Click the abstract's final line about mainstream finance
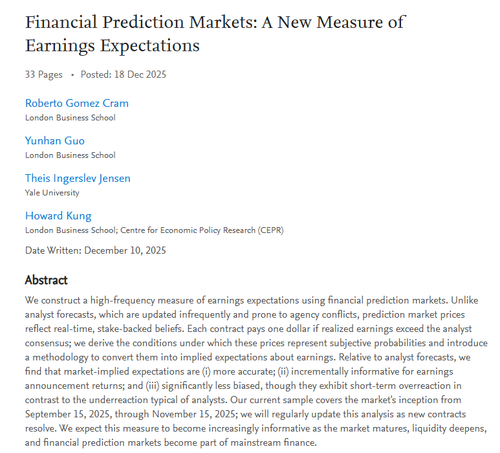The image size is (500, 453). [x=171, y=443]
